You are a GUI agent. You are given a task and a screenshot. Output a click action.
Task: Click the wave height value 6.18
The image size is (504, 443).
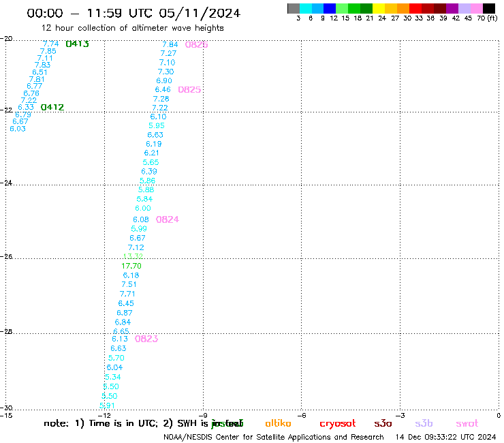pos(131,275)
